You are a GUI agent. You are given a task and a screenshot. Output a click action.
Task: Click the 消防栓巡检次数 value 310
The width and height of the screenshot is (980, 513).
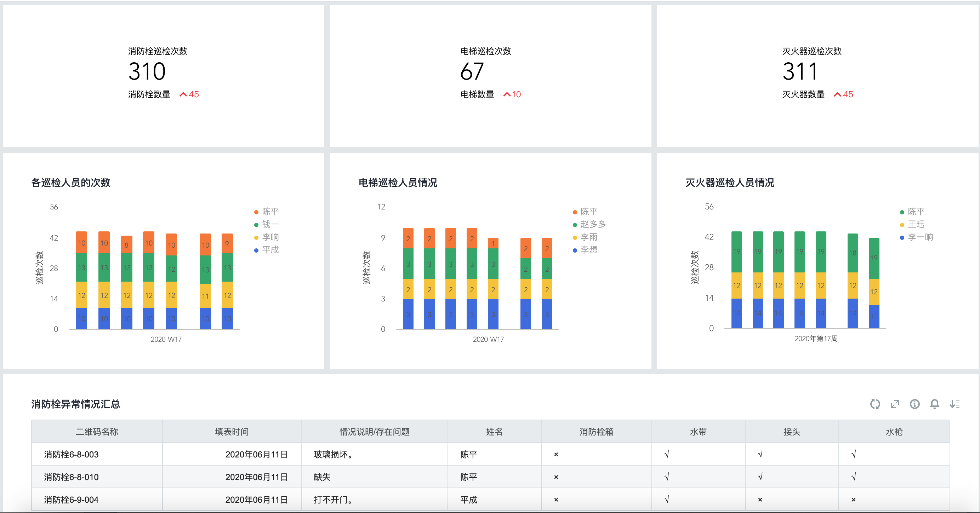pos(147,71)
